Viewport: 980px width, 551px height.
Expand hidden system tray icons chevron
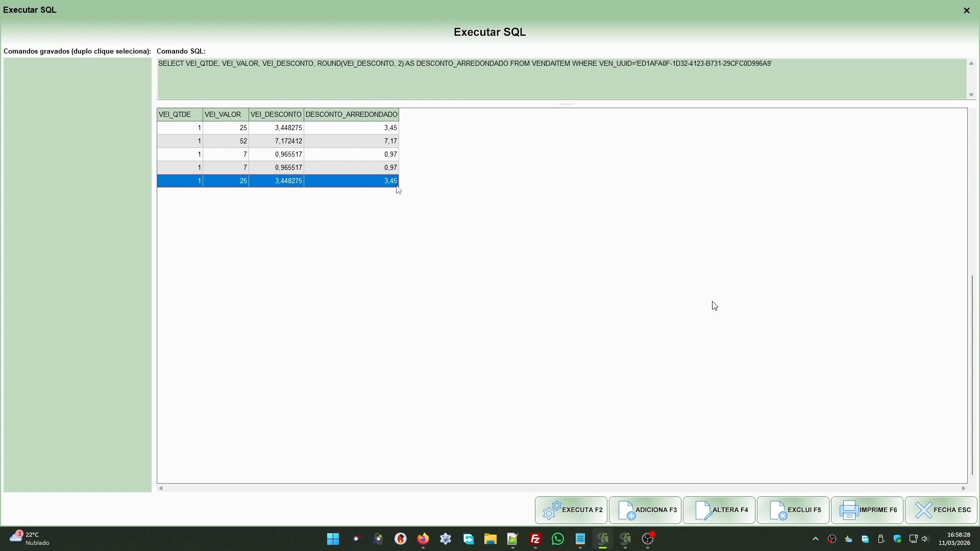click(815, 539)
